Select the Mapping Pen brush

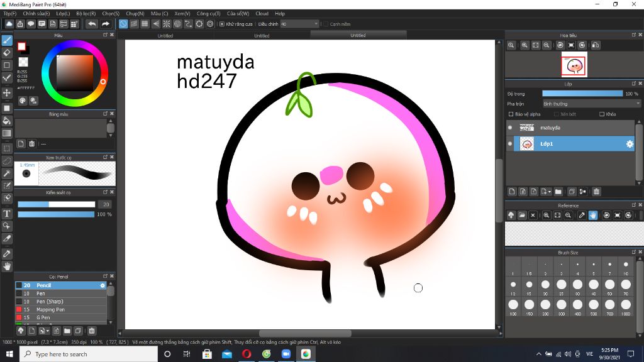pyautogui.click(x=61, y=309)
